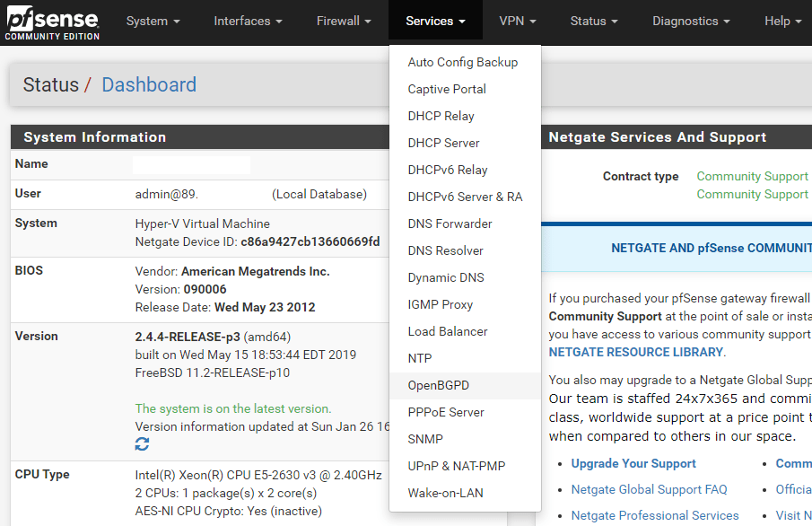Go to SNMP service settings

click(x=465, y=440)
